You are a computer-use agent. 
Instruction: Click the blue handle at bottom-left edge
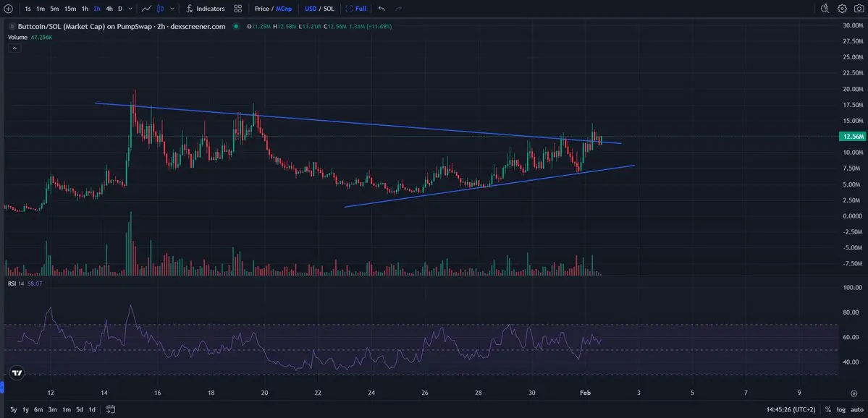pyautogui.click(x=1, y=385)
